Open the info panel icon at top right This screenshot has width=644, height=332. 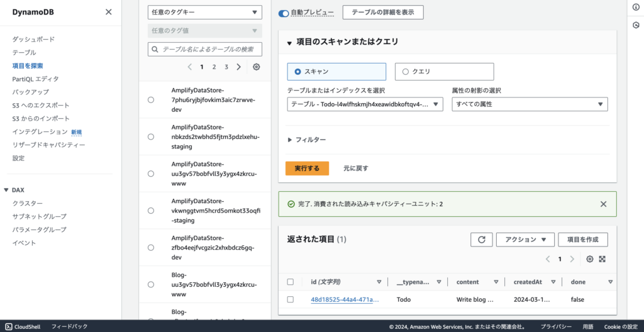point(636,7)
